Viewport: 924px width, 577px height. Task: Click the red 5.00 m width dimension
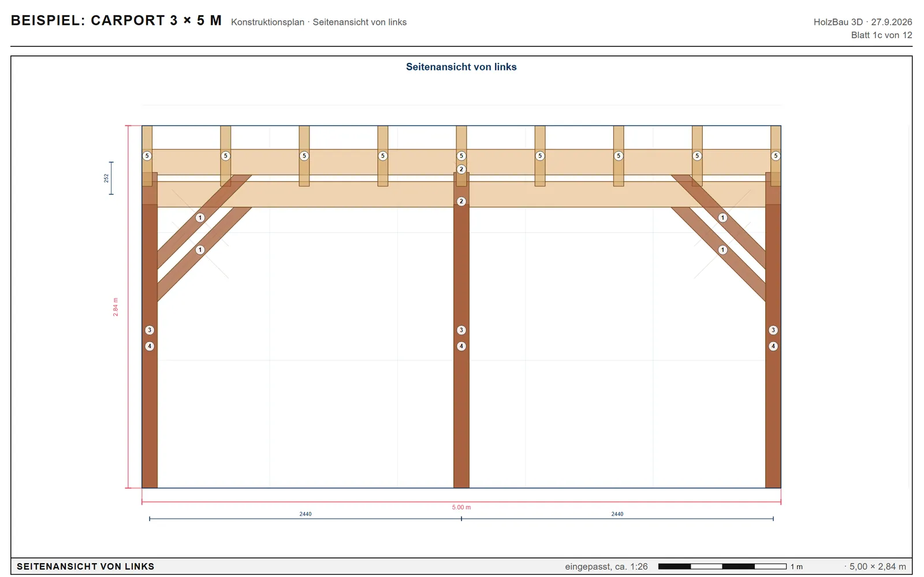click(461, 507)
